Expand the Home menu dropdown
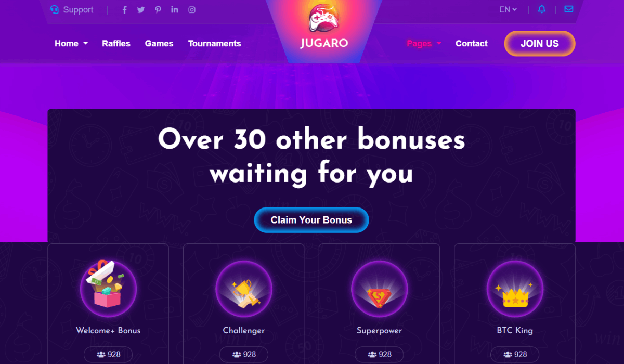The width and height of the screenshot is (624, 364). (71, 44)
